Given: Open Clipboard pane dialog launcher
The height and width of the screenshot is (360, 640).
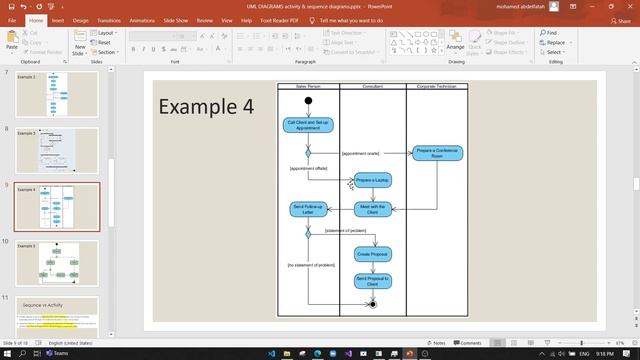Looking at the screenshot, I should click(x=64, y=62).
